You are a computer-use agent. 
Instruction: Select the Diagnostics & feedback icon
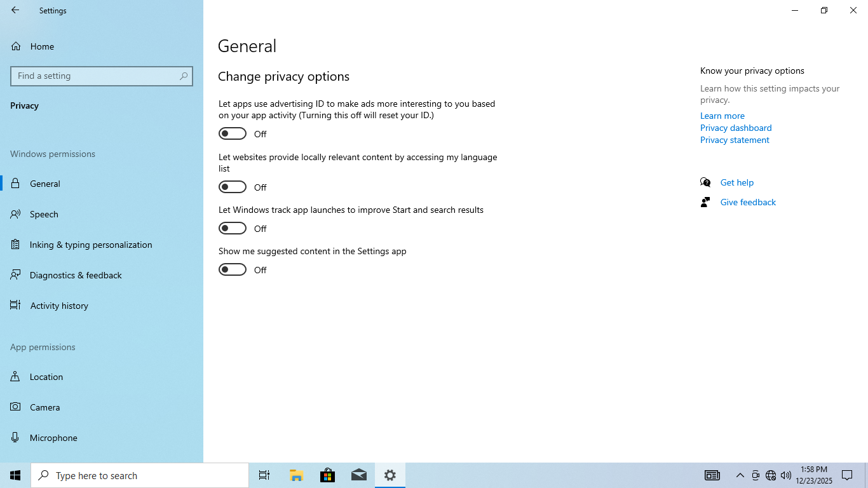[16, 275]
